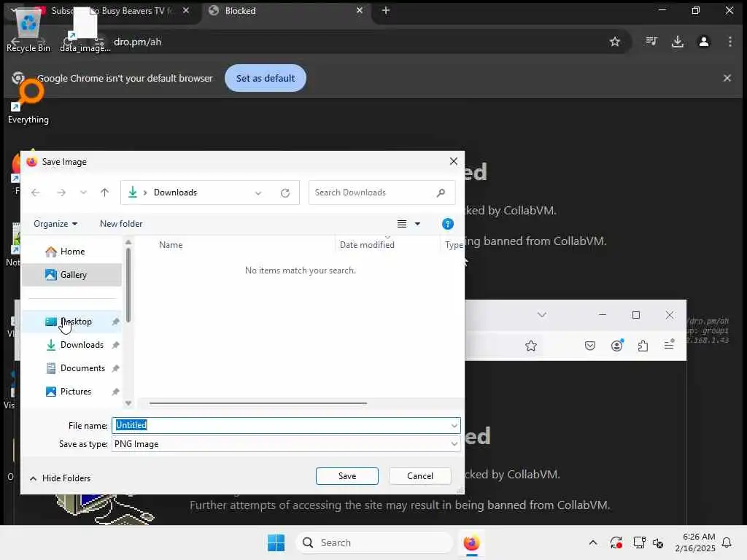Viewport: 747px width, 560px height.
Task: Open Firefox hamburger application menu
Action: point(669,344)
